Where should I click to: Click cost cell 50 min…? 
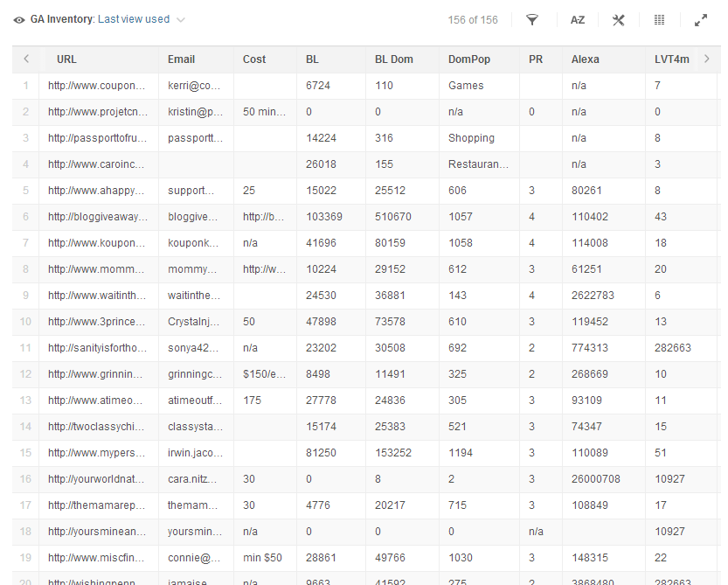click(x=265, y=112)
